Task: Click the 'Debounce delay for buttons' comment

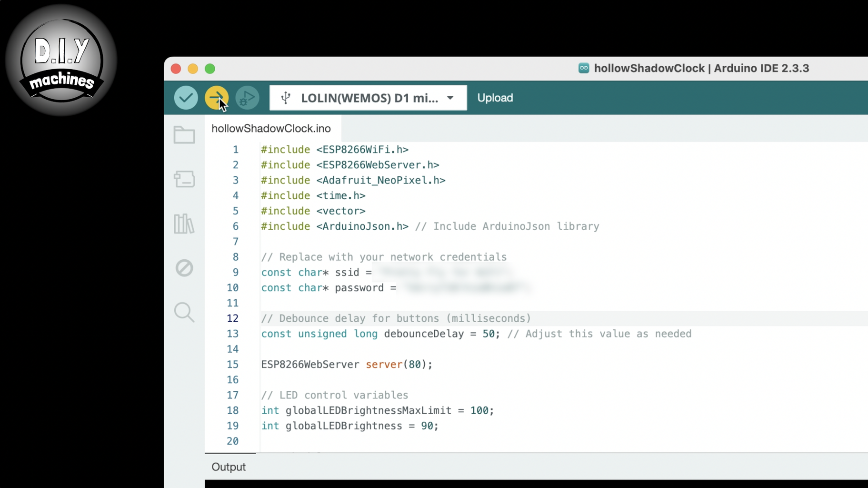Action: pyautogui.click(x=396, y=318)
